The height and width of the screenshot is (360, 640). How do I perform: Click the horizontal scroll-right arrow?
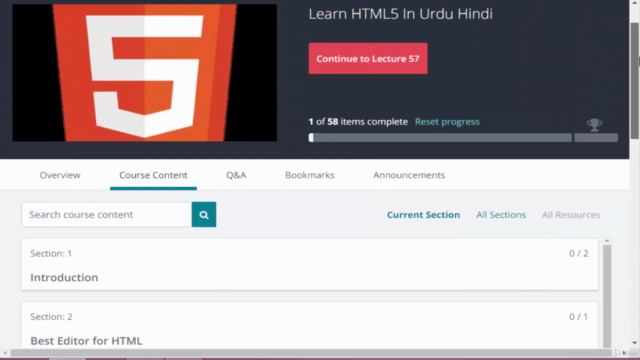(x=624, y=353)
